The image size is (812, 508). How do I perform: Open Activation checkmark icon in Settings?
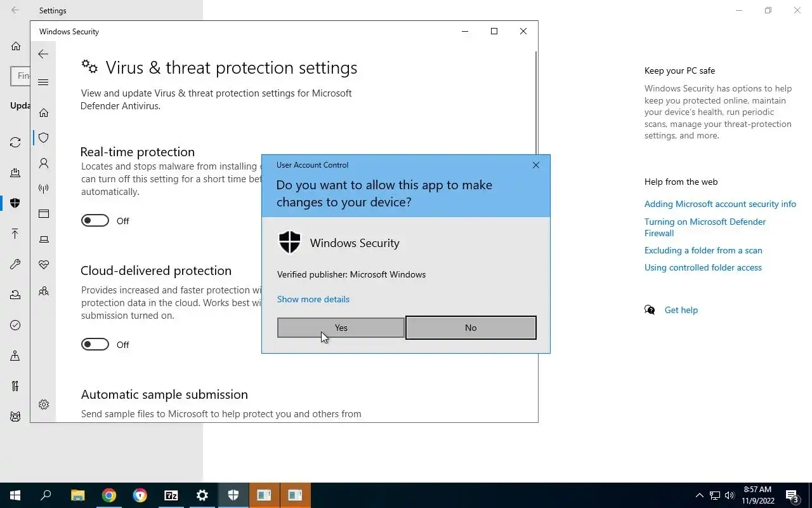pos(15,325)
